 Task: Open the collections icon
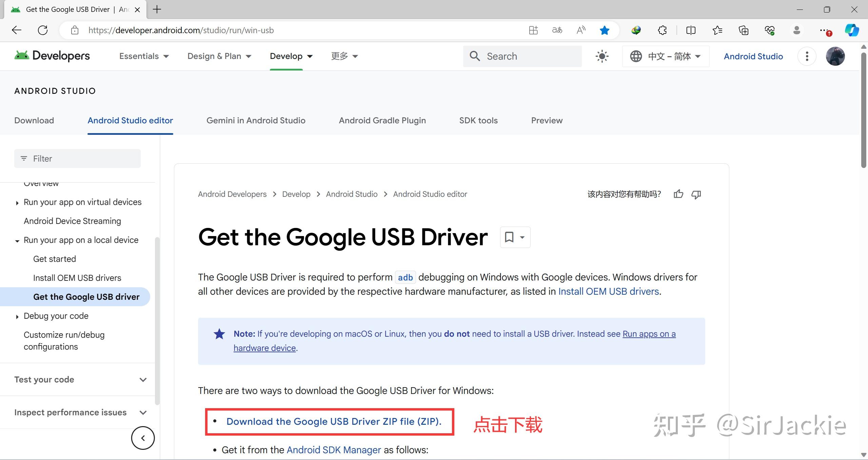744,30
